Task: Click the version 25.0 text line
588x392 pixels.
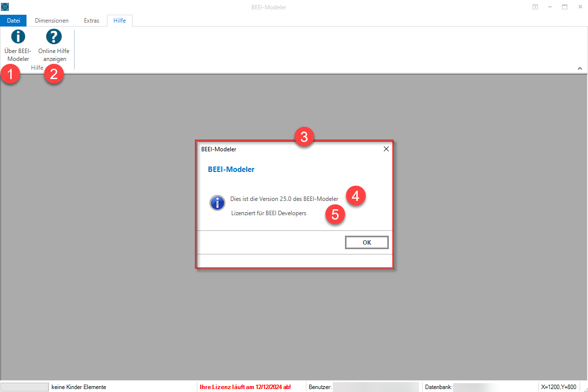Action: click(284, 199)
